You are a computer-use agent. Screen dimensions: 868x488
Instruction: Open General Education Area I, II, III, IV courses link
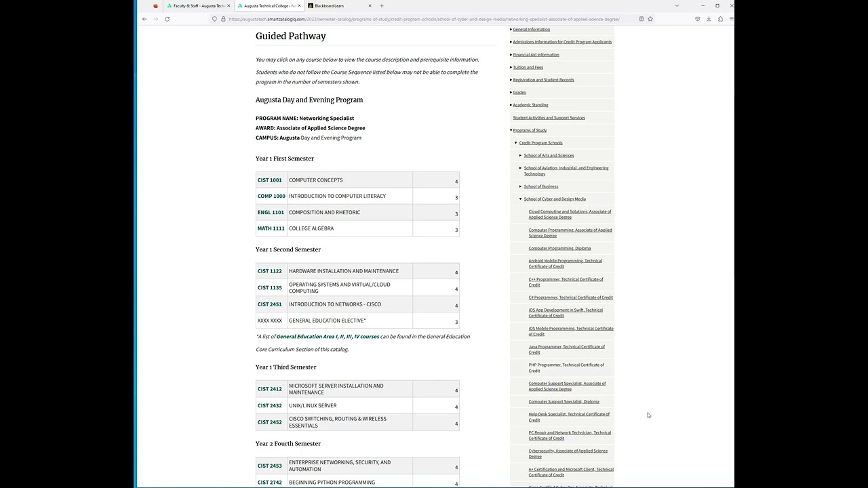(x=328, y=337)
